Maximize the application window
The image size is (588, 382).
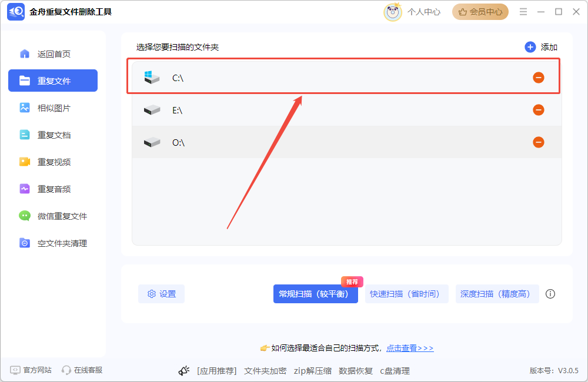click(559, 12)
